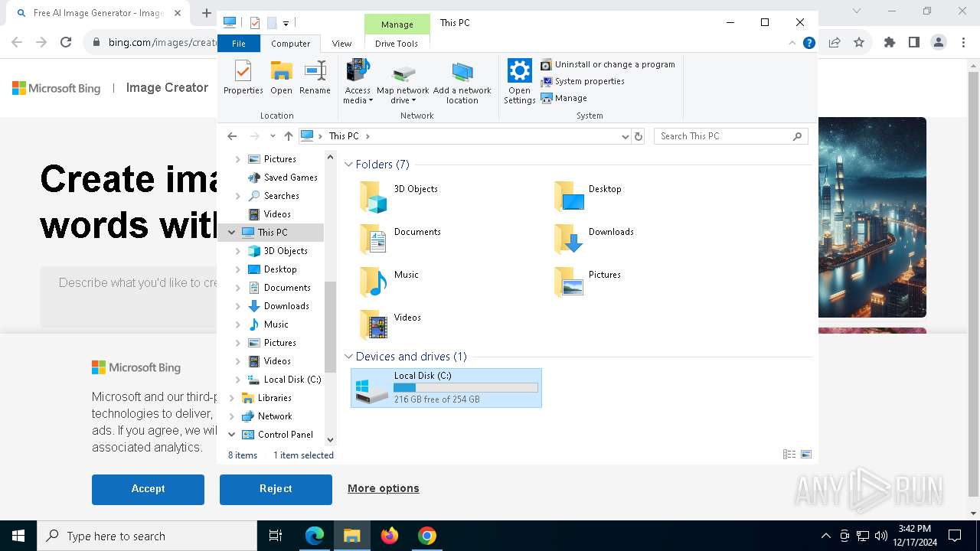Open System properties
This screenshot has width=980, height=551.
click(583, 81)
